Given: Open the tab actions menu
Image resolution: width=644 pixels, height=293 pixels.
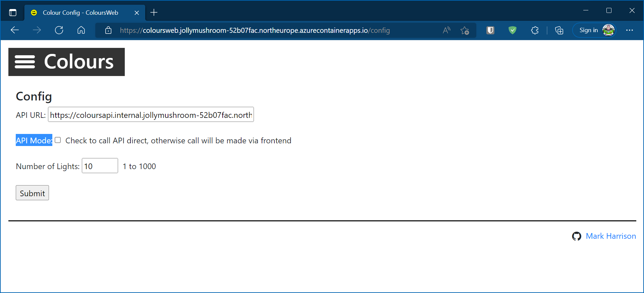Looking at the screenshot, I should click(x=13, y=13).
